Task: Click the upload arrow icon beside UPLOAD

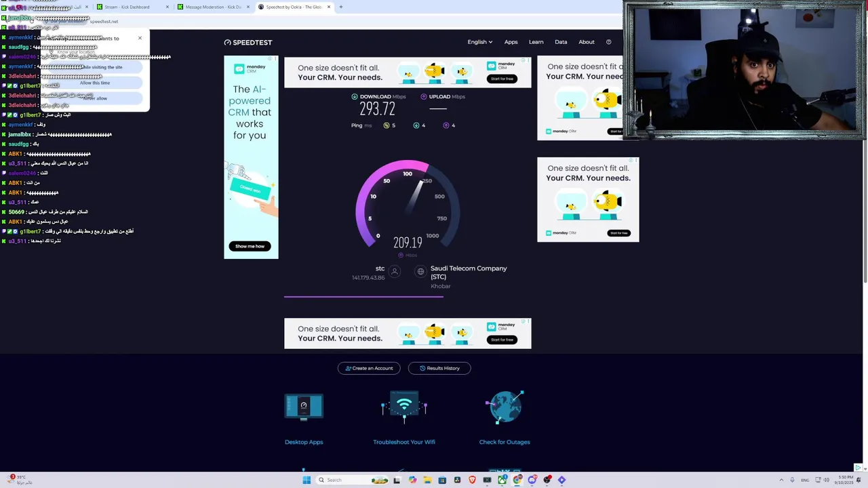Action: 424,96
